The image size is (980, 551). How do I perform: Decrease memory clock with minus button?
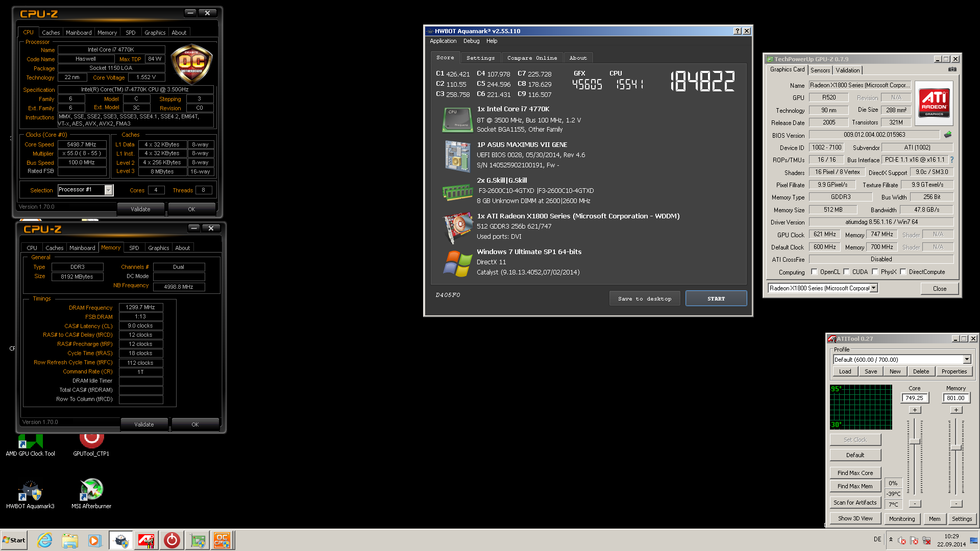[x=956, y=504]
